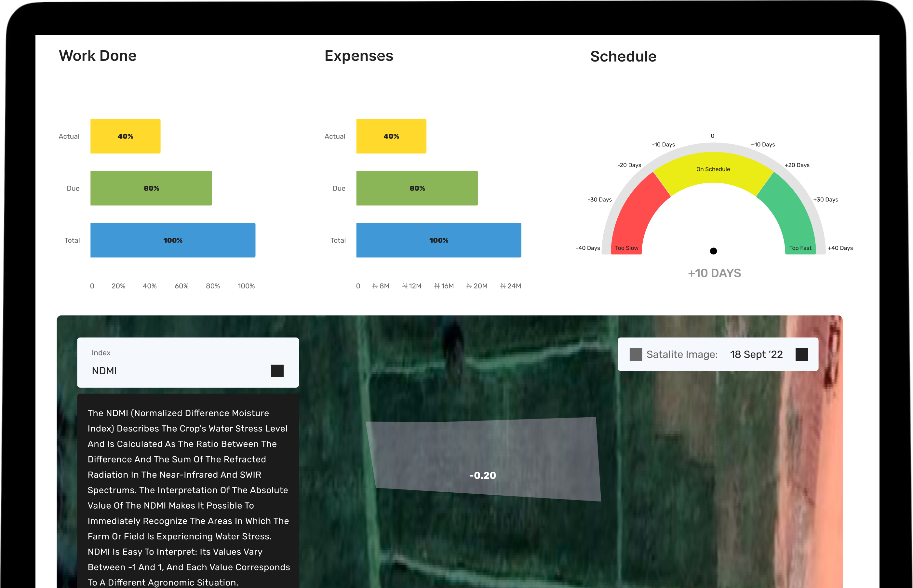Select the Work Done section header
Image resolution: width=913 pixels, height=588 pixels.
tap(97, 56)
